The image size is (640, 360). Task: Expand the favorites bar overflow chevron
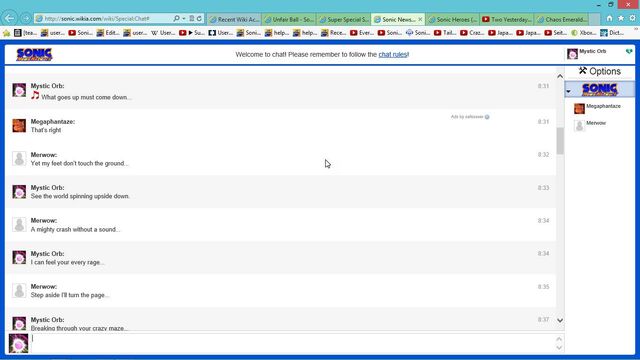pyautogui.click(x=636, y=29)
